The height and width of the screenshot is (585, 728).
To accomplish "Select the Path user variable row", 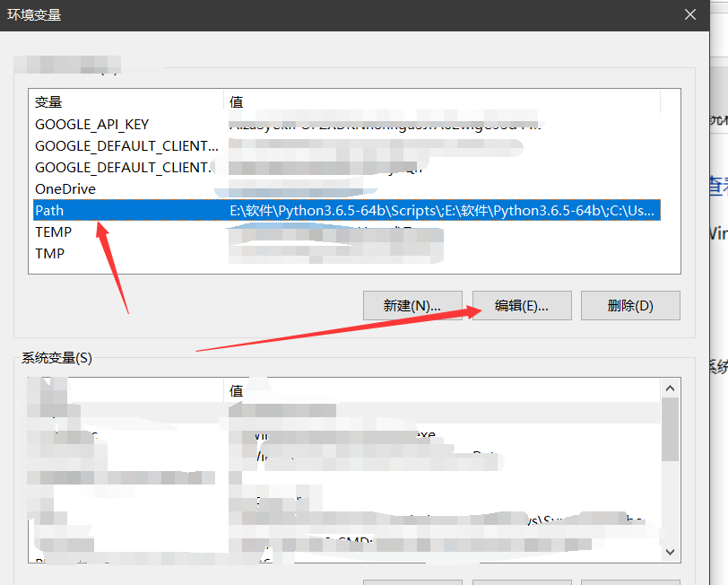I will tap(347, 211).
